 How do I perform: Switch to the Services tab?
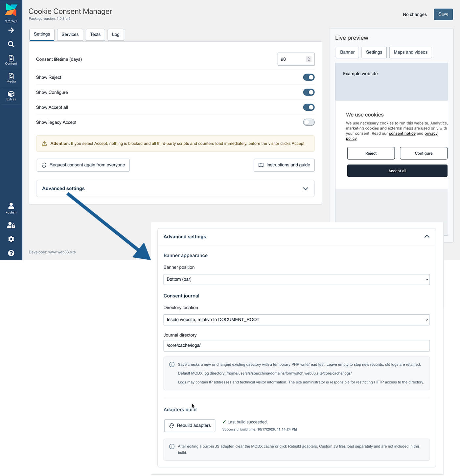click(70, 34)
